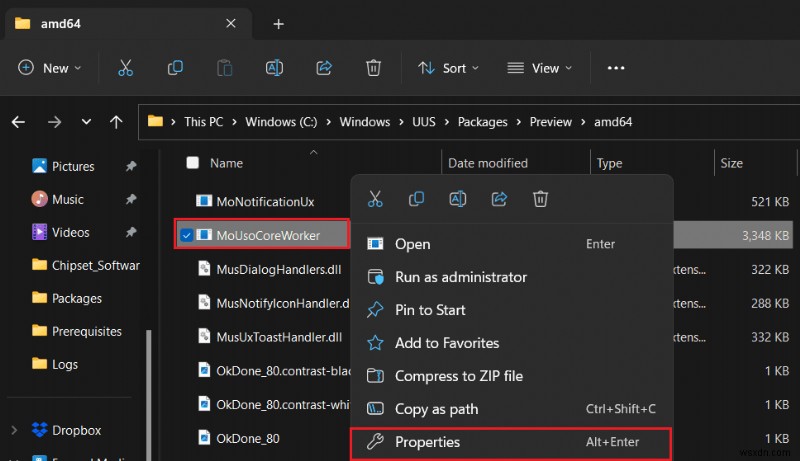Open the View dropdown
800x461 pixels.
click(540, 68)
